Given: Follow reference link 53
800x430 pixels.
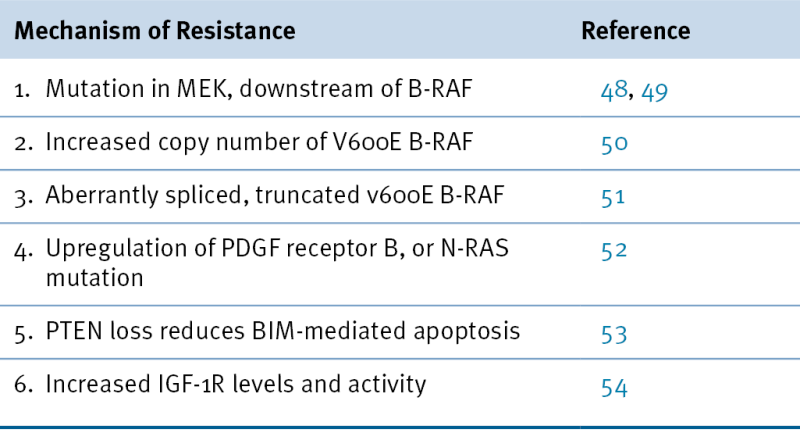Looking at the screenshot, I should 613,332.
